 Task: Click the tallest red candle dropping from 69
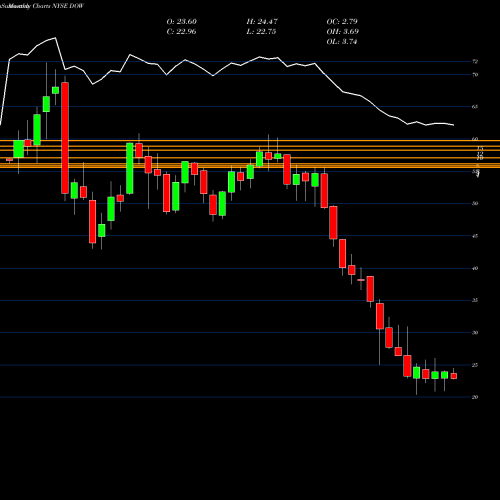(x=65, y=138)
